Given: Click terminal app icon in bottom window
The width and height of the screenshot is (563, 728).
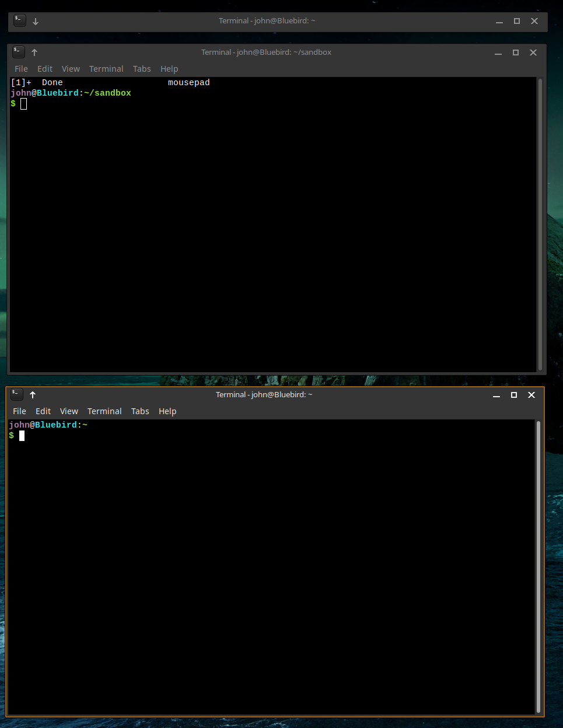Looking at the screenshot, I should click(x=17, y=394).
